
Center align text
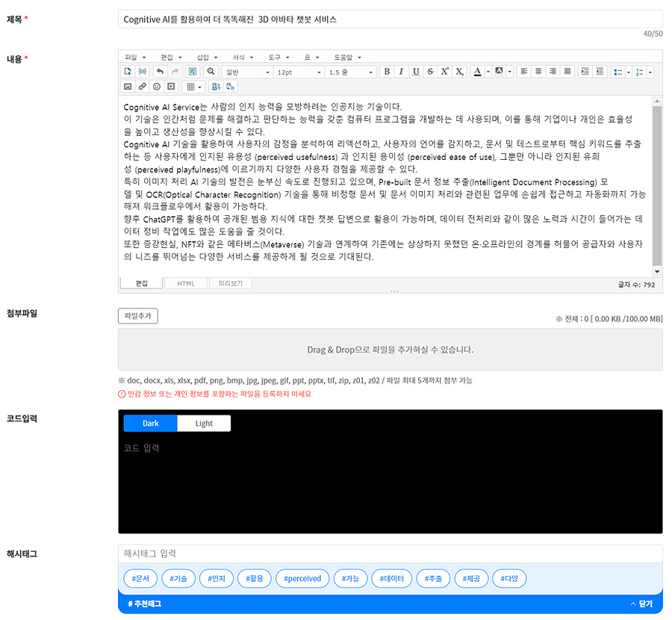click(538, 72)
